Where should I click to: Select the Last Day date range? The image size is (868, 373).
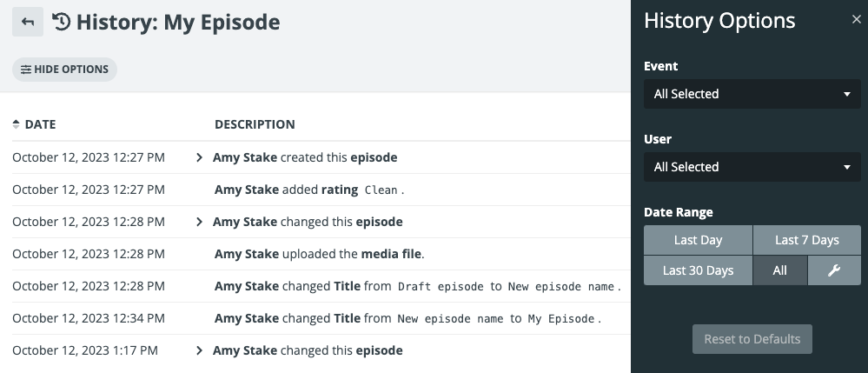point(698,240)
